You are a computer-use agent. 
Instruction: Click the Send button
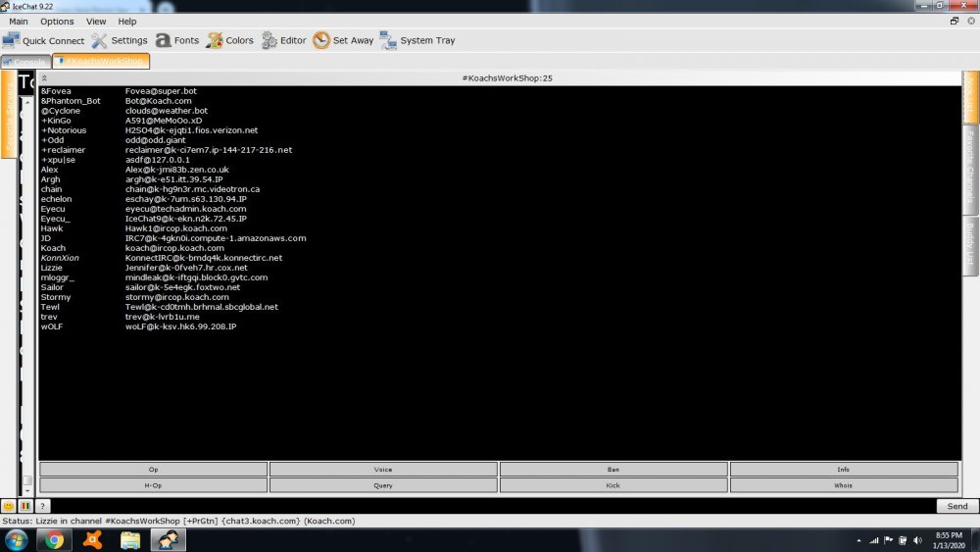956,506
